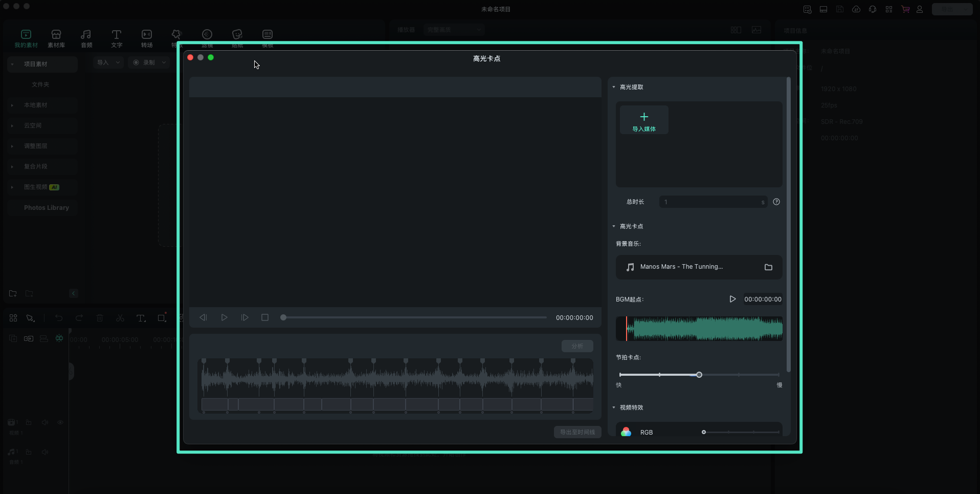
Task: Step to previous frame in preview player
Action: click(x=203, y=317)
